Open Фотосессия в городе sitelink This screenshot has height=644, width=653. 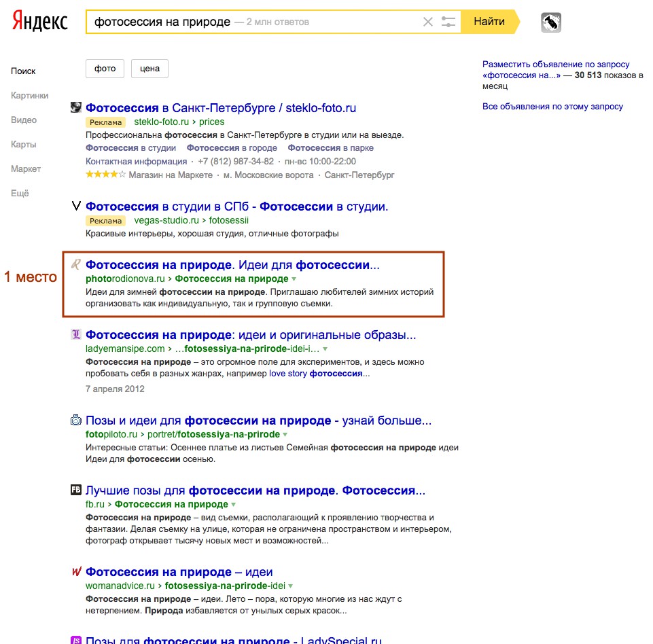tap(232, 148)
